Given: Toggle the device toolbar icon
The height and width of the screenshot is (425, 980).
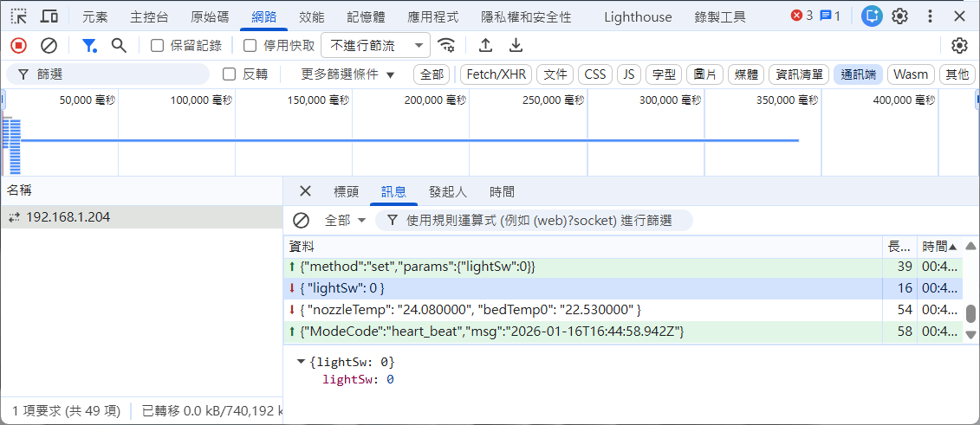Looking at the screenshot, I should [49, 16].
